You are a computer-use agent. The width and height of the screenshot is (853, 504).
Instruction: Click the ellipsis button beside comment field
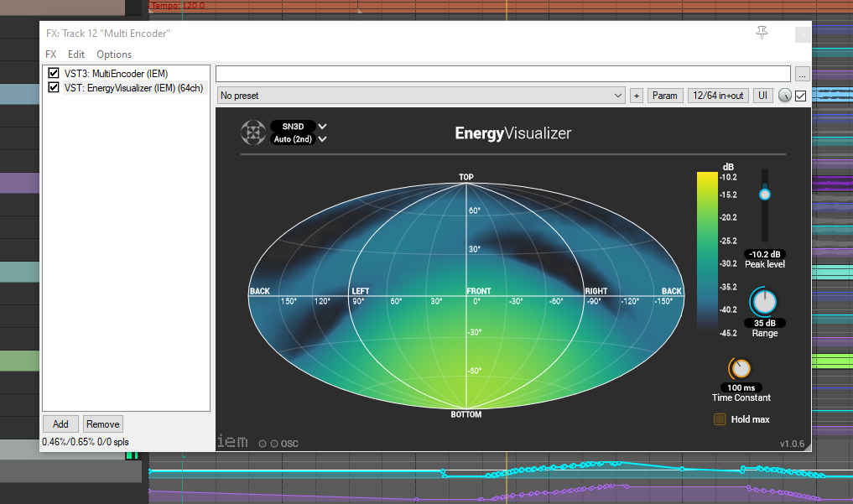tap(802, 74)
